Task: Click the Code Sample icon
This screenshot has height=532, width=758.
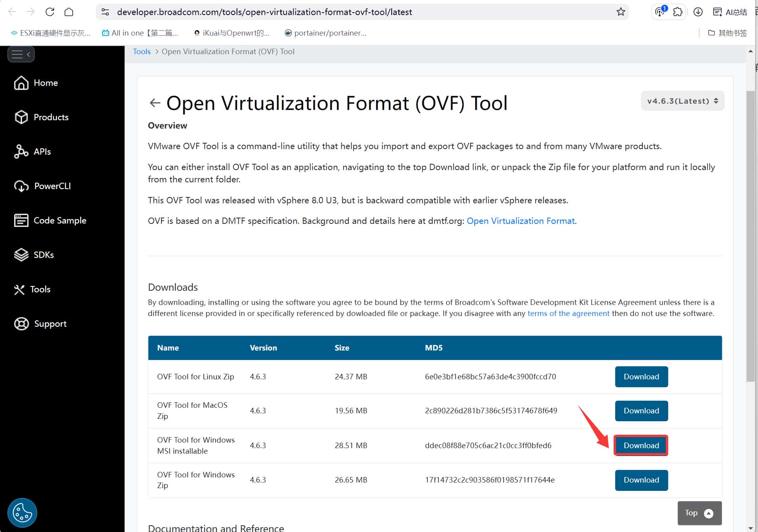Action: pyautogui.click(x=21, y=220)
